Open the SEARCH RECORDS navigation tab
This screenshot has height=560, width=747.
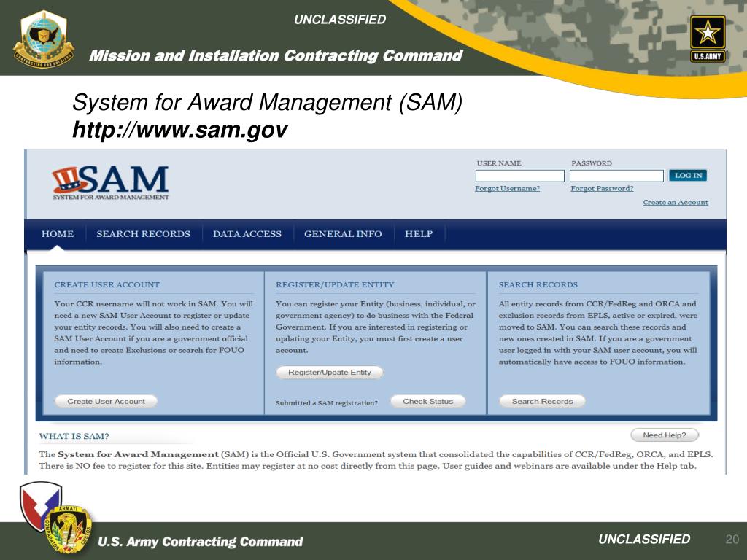point(144,234)
